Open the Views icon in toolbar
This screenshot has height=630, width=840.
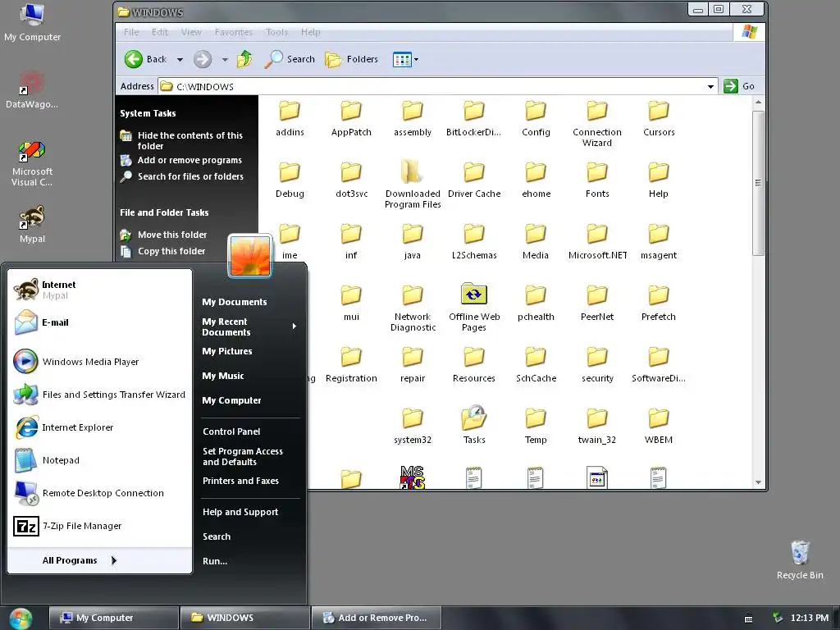[402, 59]
